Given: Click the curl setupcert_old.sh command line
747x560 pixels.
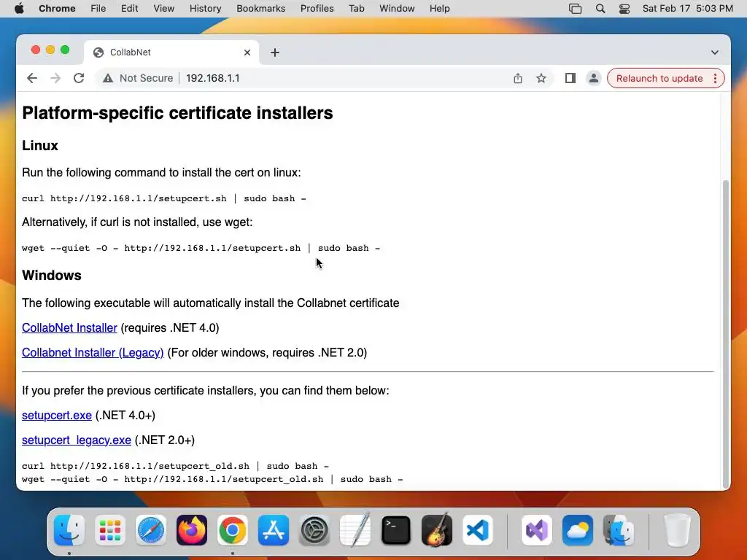Looking at the screenshot, I should pyautogui.click(x=175, y=466).
